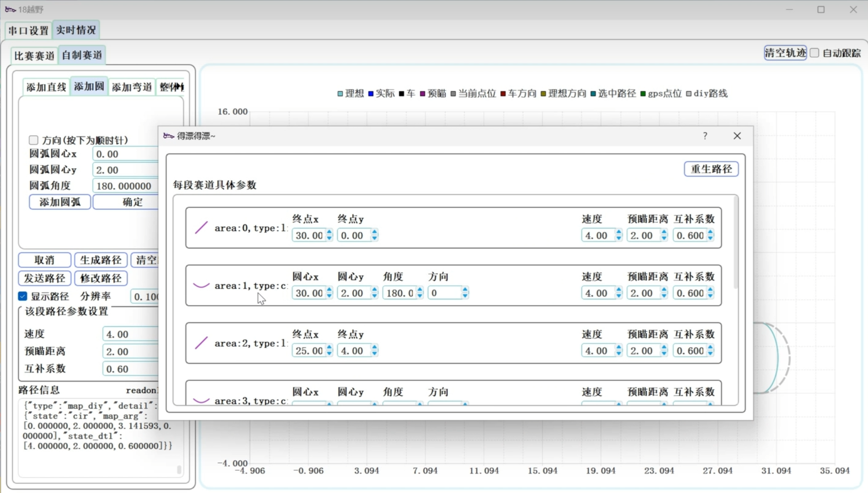Toggle 选中路径 legend entry

click(612, 94)
